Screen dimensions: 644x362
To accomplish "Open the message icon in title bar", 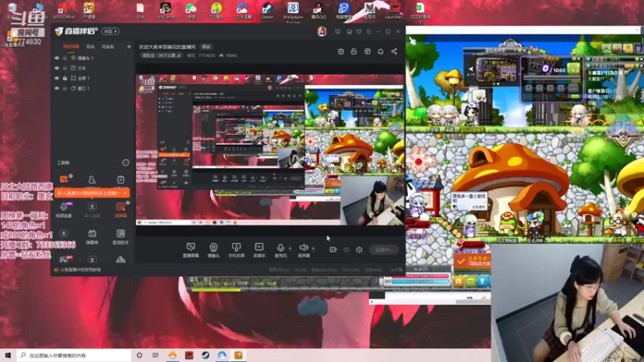I will 337,31.
